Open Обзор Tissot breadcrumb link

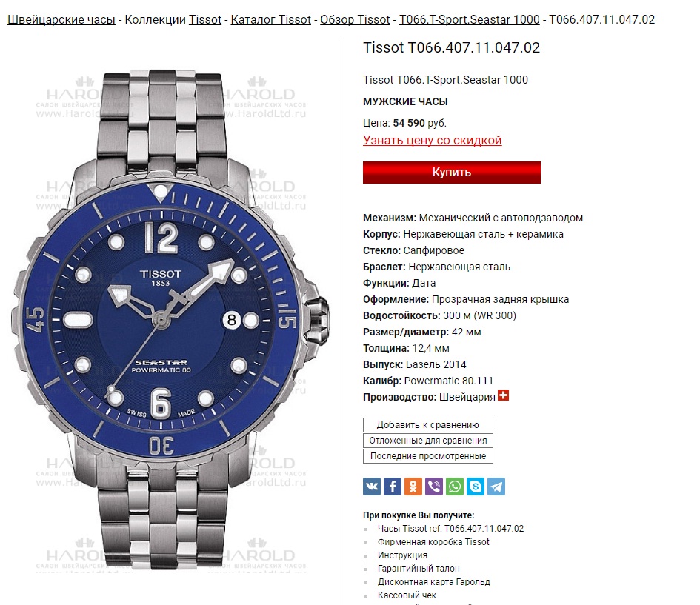point(355,20)
